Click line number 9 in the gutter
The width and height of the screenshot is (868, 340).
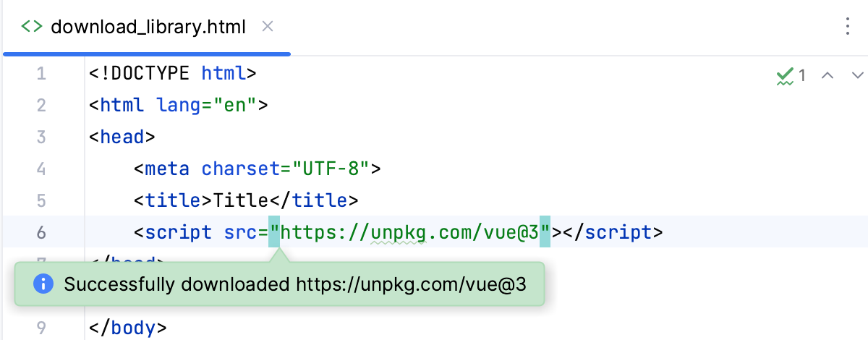point(41,328)
